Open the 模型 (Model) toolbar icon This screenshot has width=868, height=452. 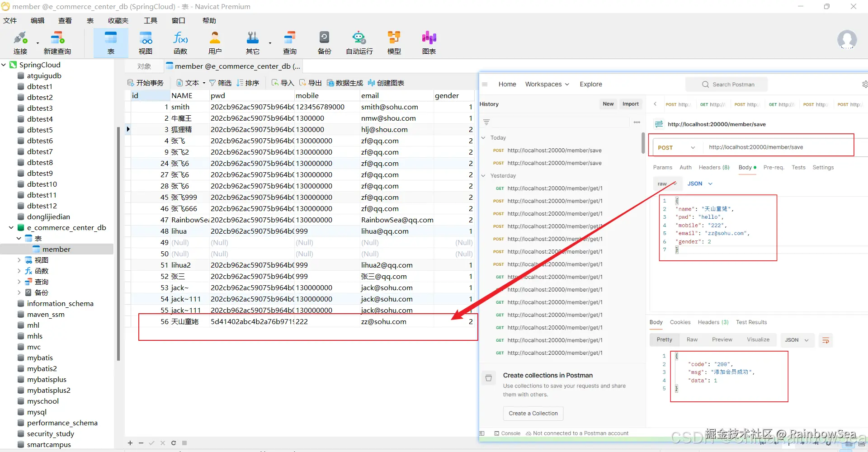tap(394, 42)
